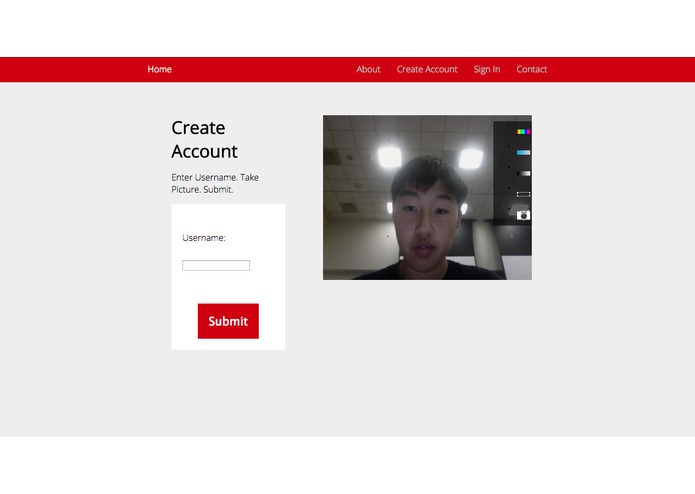Viewport: 695px width, 494px height.
Task: Focus the Username text field
Action: tap(216, 265)
